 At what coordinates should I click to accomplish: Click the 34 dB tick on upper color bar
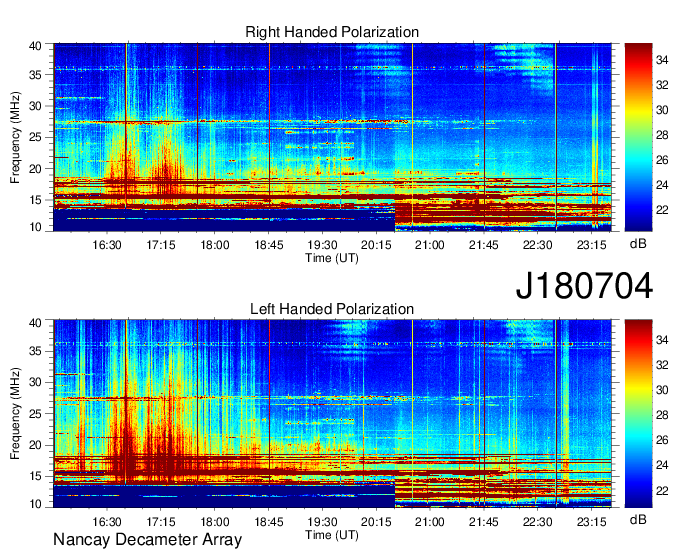coord(662,60)
